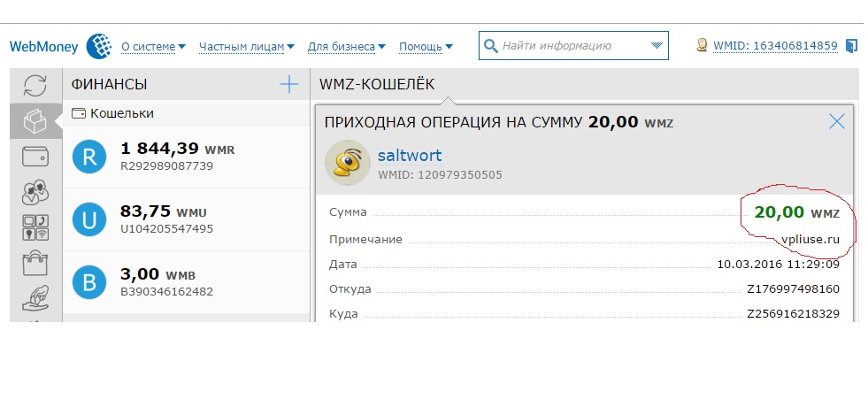
Task: Click the Кошельки section header
Action: (x=113, y=113)
